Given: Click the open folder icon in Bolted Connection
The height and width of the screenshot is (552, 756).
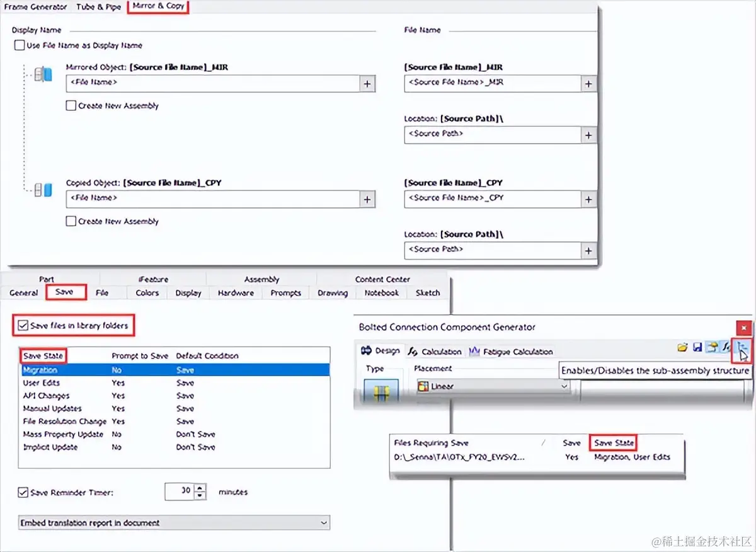Looking at the screenshot, I should [682, 347].
